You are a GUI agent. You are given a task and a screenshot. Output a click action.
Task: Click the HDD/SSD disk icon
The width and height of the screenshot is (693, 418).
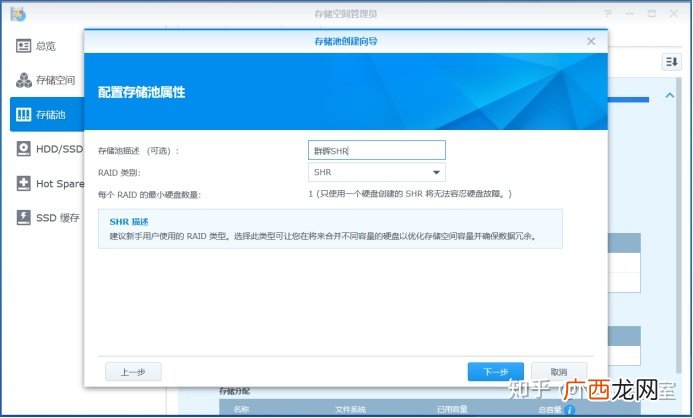[x=23, y=149]
